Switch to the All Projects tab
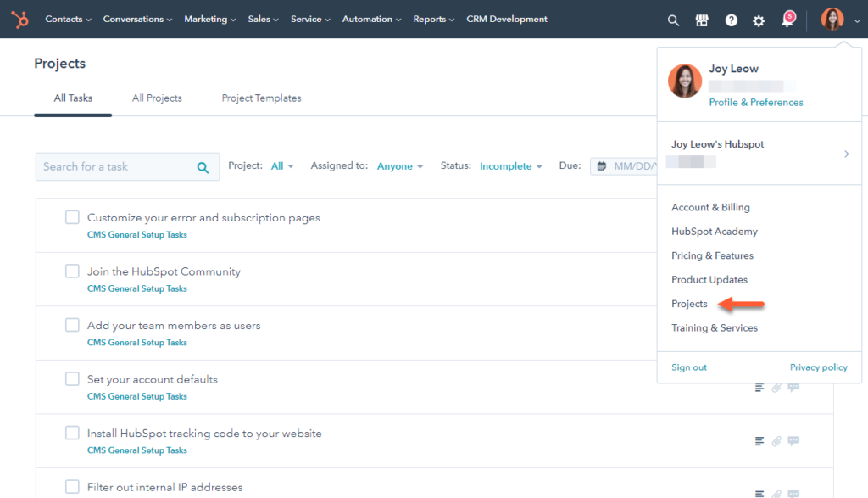 (157, 98)
